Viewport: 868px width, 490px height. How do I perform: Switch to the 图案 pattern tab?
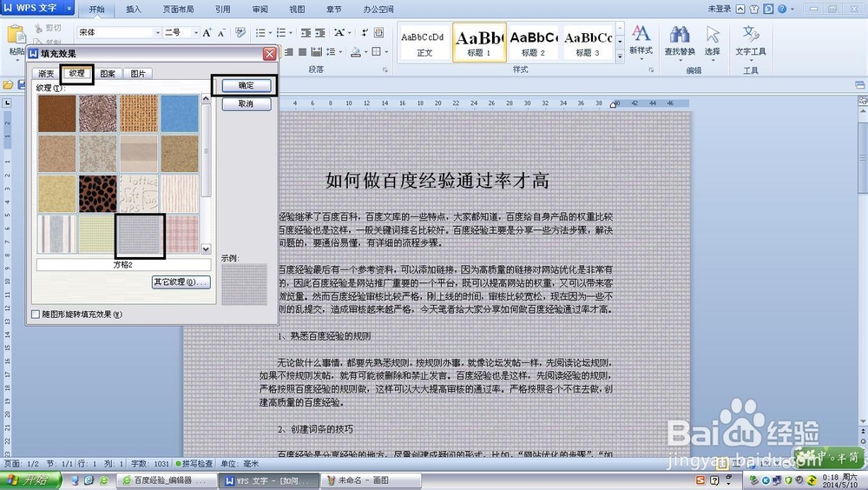coord(108,74)
